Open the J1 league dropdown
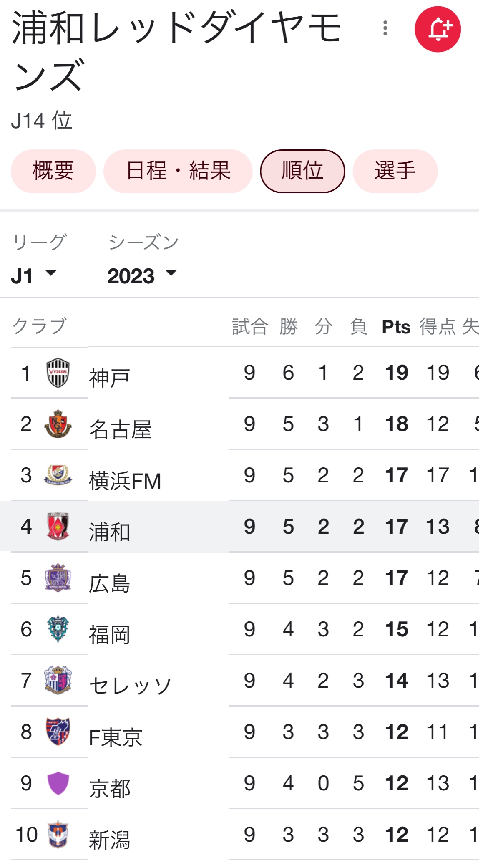Screen dimensions: 488x868 coord(33,276)
